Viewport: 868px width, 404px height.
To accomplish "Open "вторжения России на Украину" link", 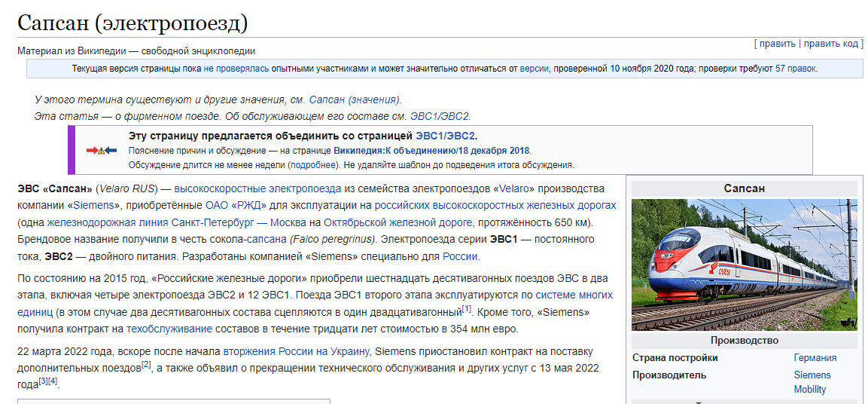I will coord(296,351).
